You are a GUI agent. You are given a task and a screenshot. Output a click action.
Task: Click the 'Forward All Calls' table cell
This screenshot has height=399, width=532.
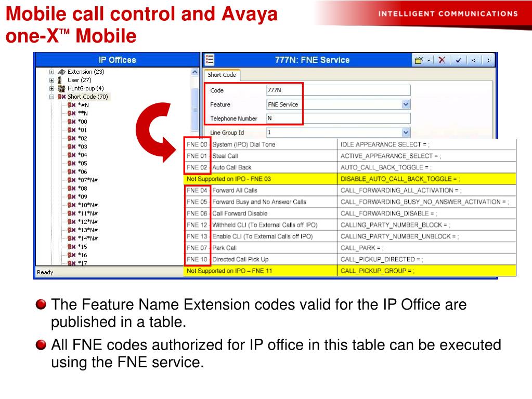(x=274, y=191)
